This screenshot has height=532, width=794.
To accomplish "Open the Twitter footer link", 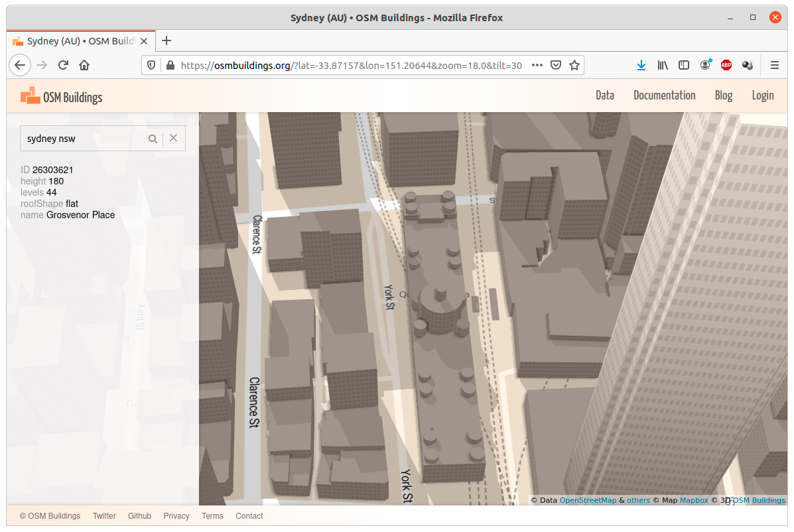I will (103, 516).
